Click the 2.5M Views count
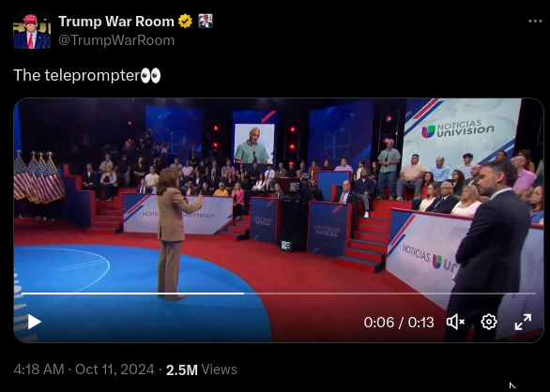This screenshot has width=550, height=392. click(x=202, y=369)
